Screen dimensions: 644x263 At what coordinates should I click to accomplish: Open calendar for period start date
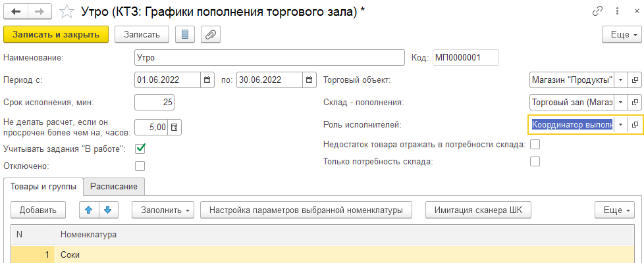click(x=207, y=80)
